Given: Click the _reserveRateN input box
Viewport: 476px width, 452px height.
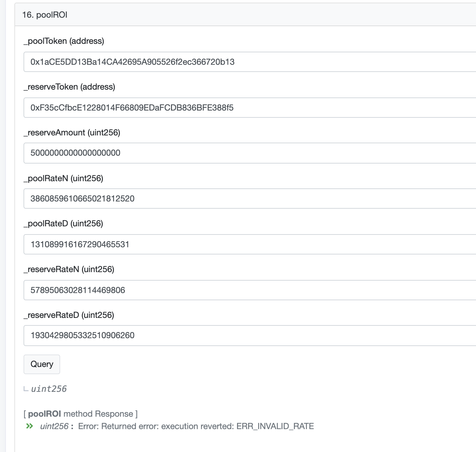Looking at the screenshot, I should [196, 290].
